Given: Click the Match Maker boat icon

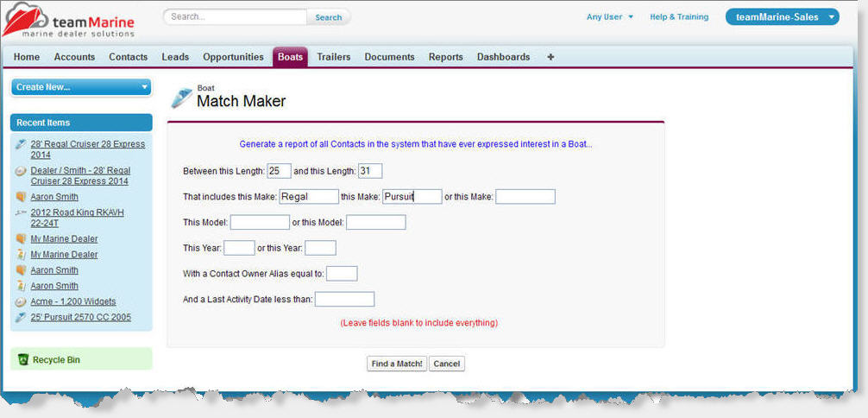Looking at the screenshot, I should pos(181,98).
